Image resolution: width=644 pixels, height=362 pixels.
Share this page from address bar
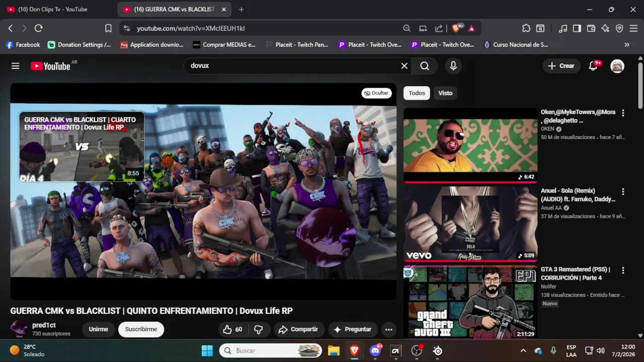point(439,28)
